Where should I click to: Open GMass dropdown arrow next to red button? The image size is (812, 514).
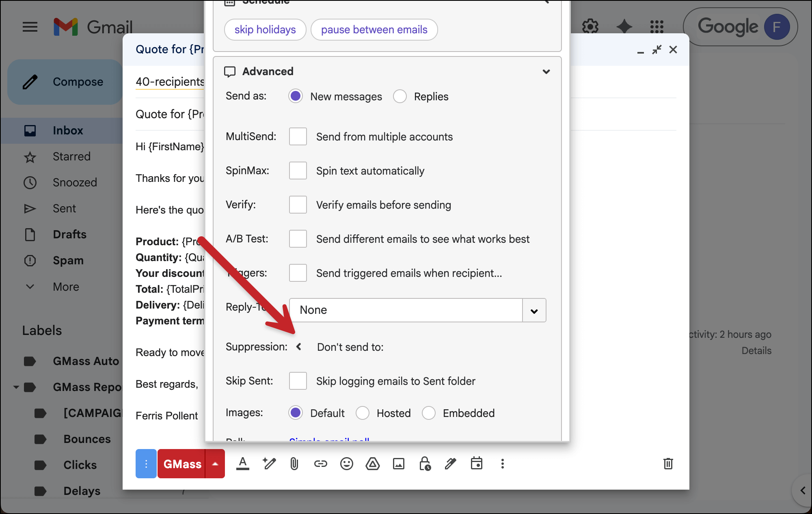pos(215,464)
